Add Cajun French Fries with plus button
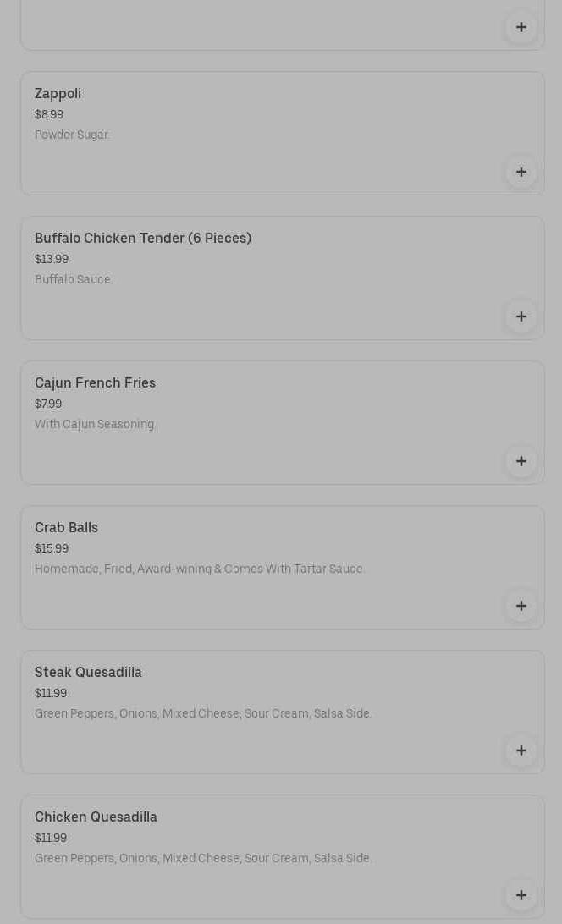Viewport: 562px width, 924px height. click(x=521, y=461)
